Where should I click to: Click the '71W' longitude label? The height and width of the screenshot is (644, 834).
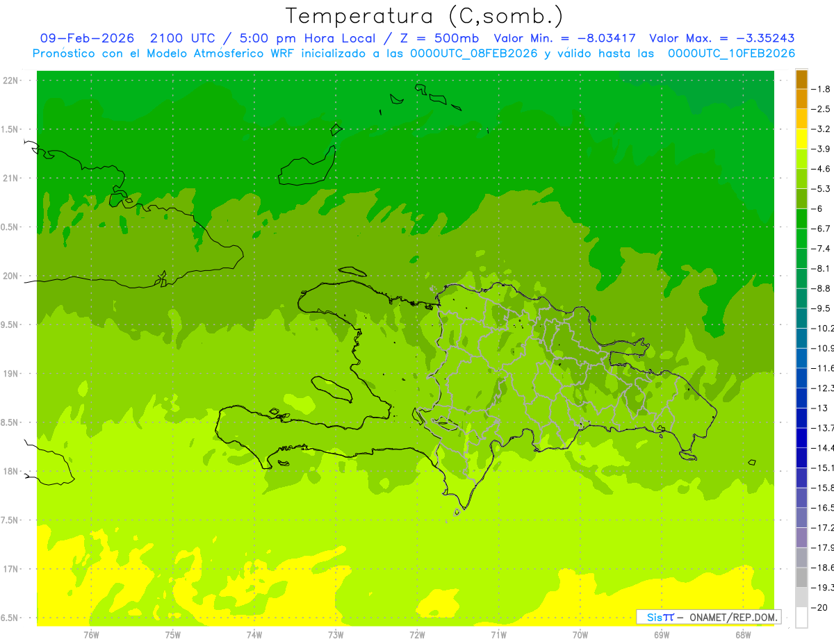(498, 634)
